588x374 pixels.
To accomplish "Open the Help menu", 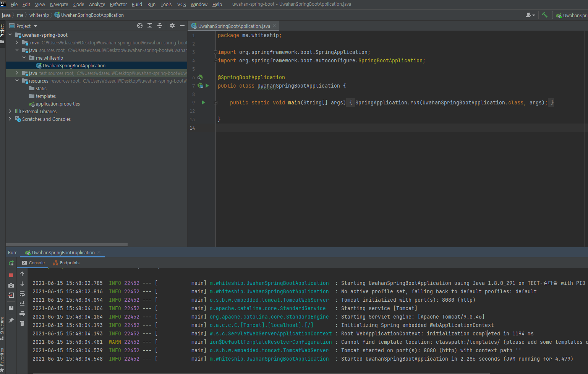I will (x=217, y=4).
